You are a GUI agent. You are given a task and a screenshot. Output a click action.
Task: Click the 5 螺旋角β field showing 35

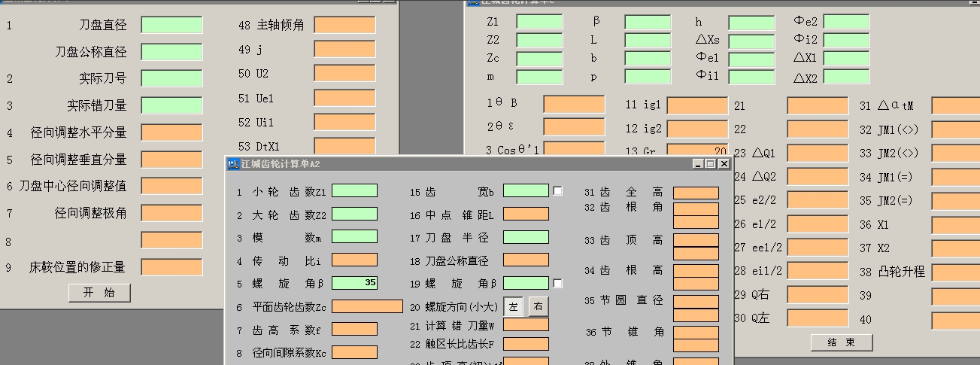pos(354,283)
